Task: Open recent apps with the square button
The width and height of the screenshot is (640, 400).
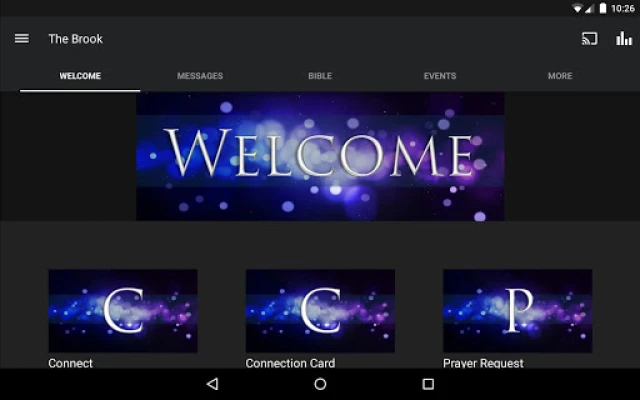Action: click(x=428, y=384)
